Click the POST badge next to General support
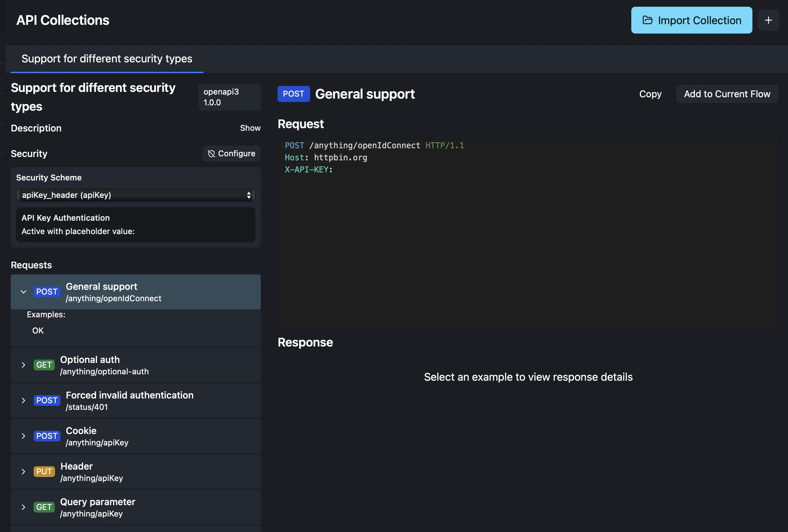788x532 pixels. (47, 292)
